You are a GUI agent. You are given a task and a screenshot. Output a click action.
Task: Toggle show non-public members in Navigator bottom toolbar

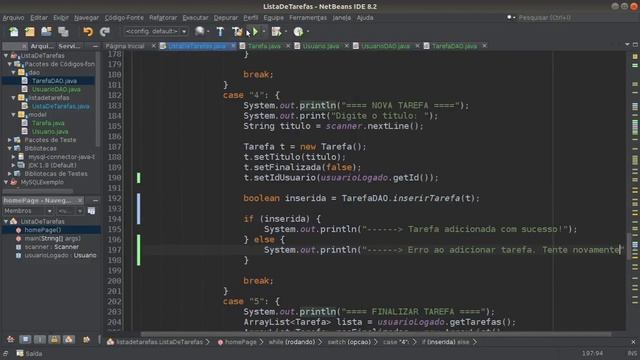point(54,339)
